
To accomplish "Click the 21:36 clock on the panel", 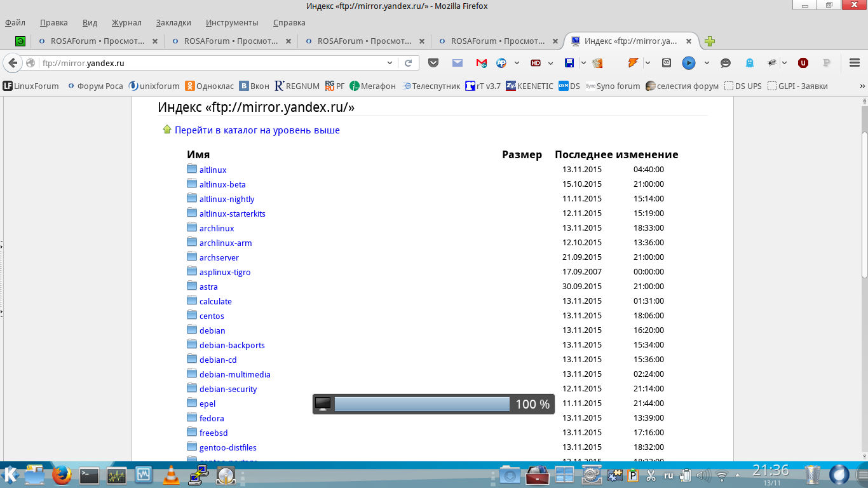I will click(x=771, y=471).
